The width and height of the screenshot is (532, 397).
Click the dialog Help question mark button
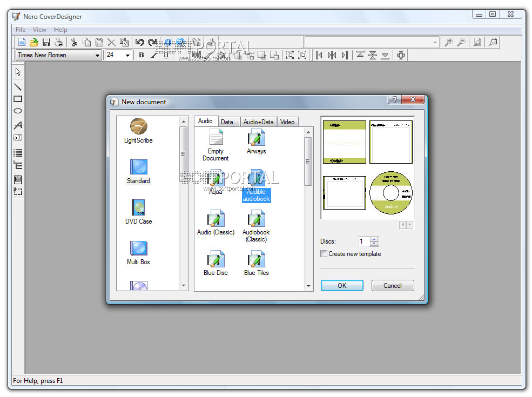click(395, 99)
